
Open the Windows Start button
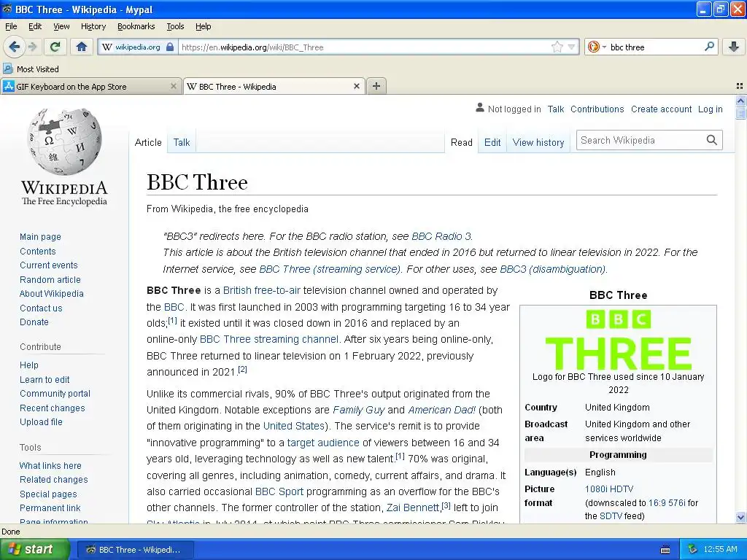pos(34,550)
